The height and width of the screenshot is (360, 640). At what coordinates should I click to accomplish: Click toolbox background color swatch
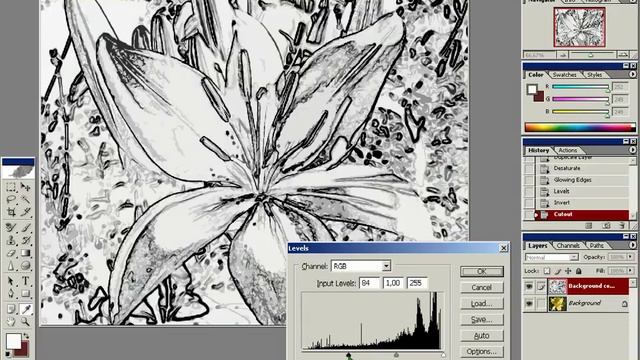point(23,350)
